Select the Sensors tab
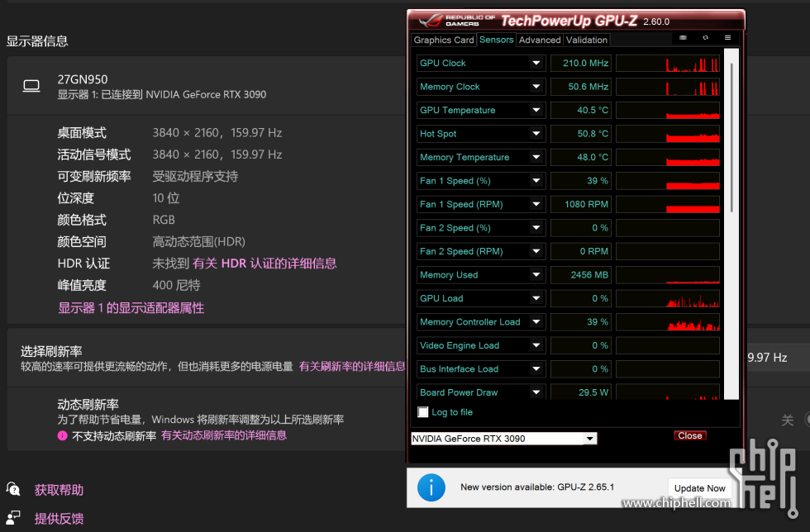Viewport: 810px width, 532px height. coord(497,40)
